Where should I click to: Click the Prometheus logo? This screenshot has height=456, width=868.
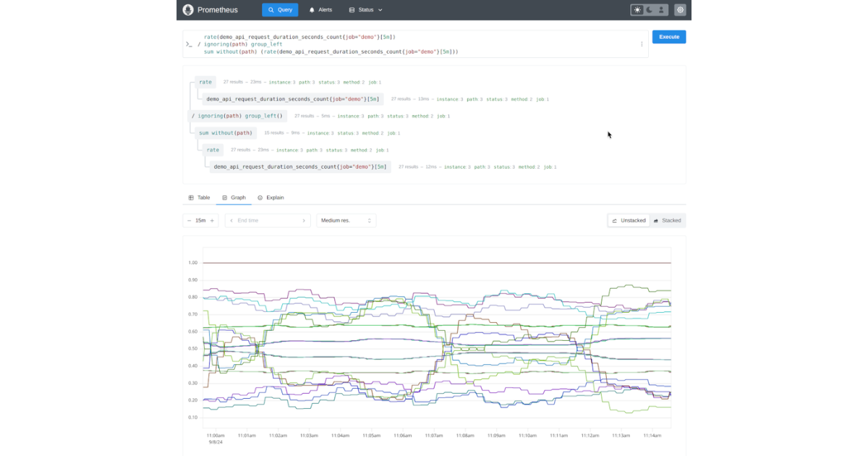pos(188,9)
